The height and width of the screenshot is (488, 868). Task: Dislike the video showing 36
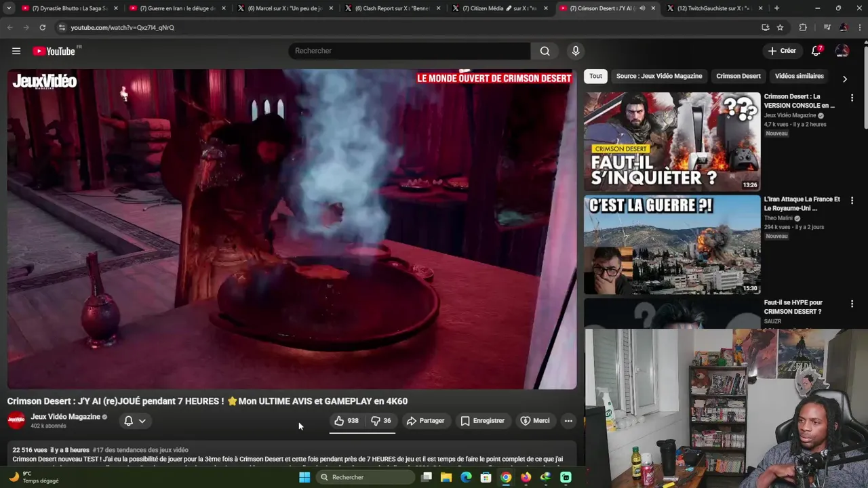(x=380, y=421)
